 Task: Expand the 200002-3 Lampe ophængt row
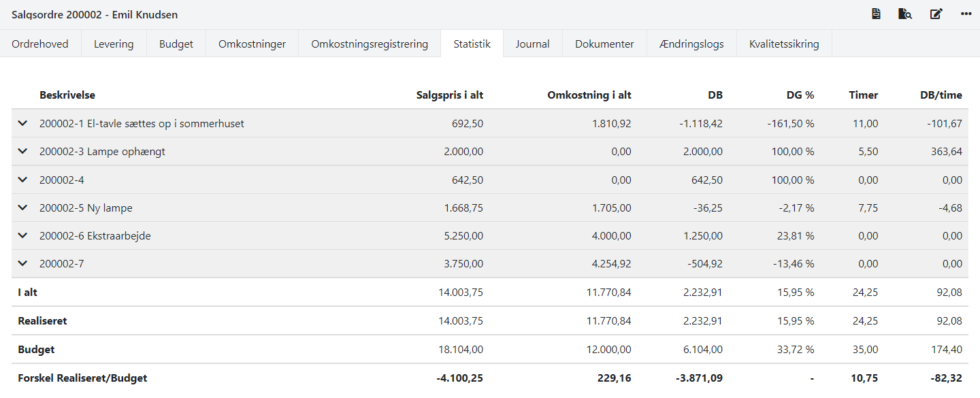pyautogui.click(x=22, y=151)
